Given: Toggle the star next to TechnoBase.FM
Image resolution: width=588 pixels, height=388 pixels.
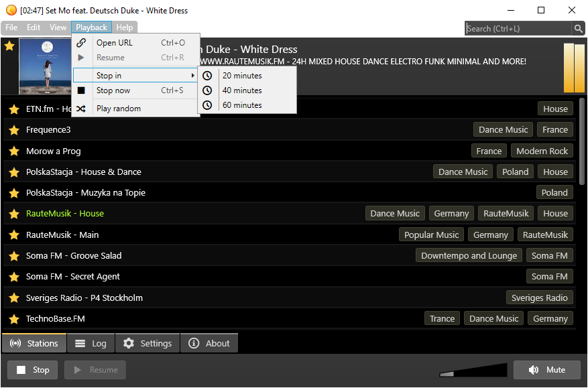Looking at the screenshot, I should pos(14,319).
